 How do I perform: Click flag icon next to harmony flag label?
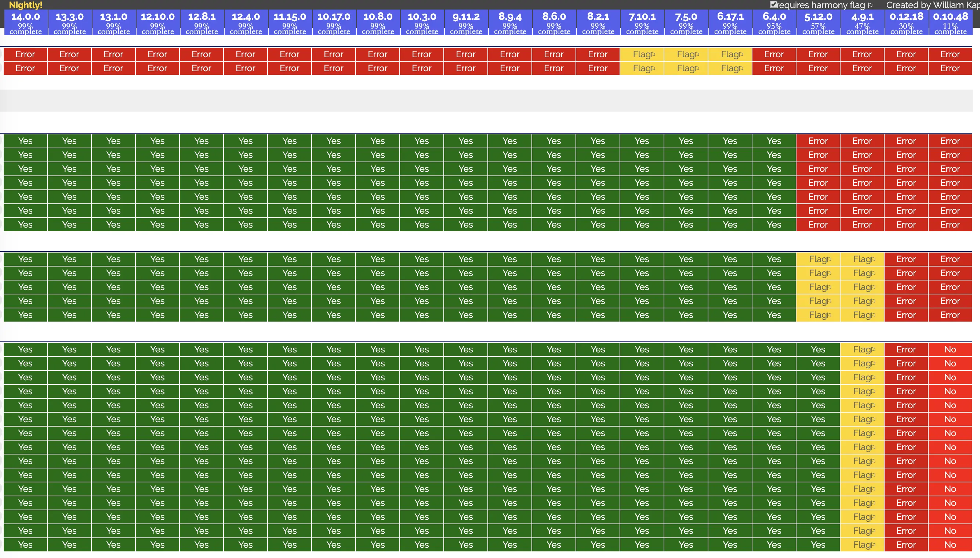click(870, 6)
